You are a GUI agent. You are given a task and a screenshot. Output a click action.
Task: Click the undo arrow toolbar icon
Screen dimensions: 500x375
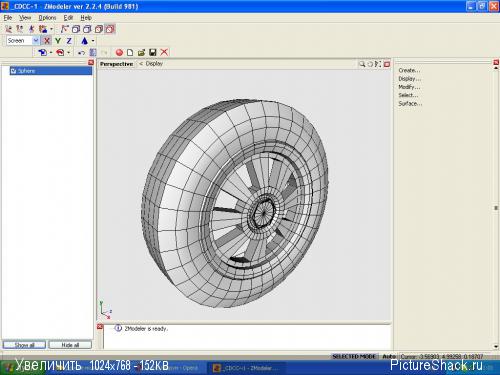pos(81,53)
